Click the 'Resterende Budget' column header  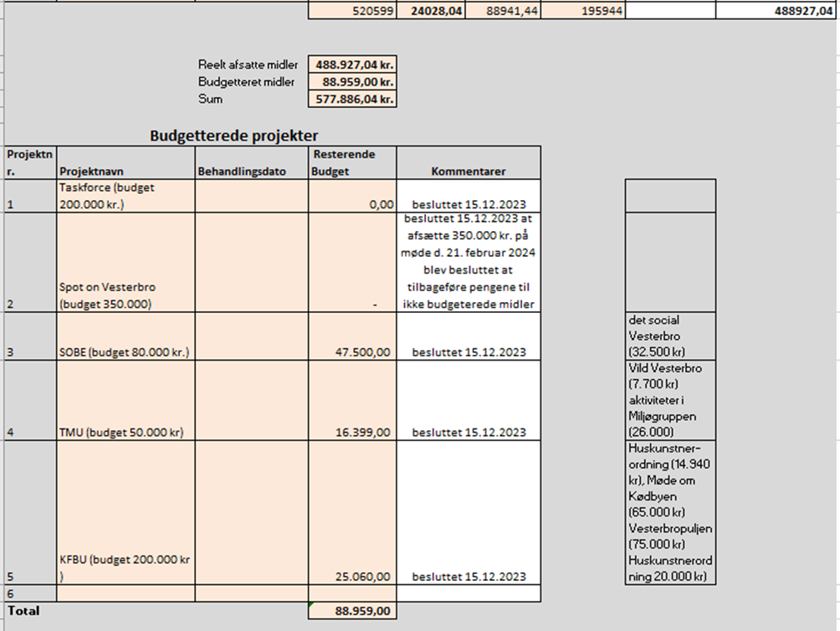tap(352, 163)
